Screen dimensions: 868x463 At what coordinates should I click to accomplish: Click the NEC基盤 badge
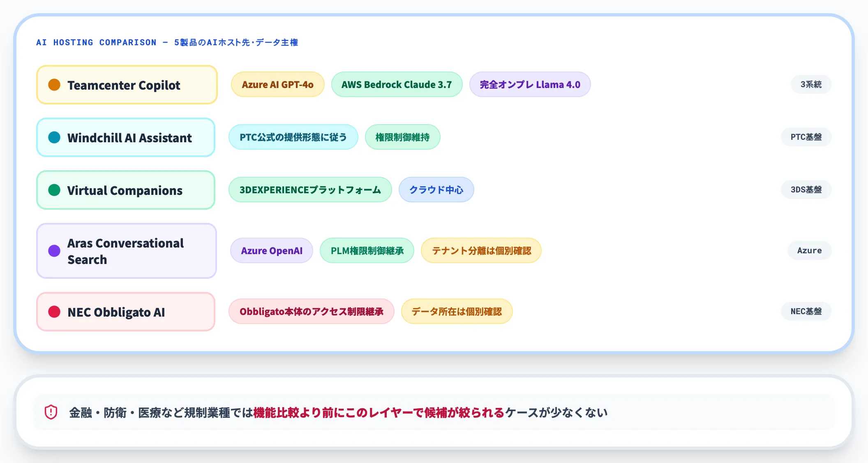tap(806, 312)
